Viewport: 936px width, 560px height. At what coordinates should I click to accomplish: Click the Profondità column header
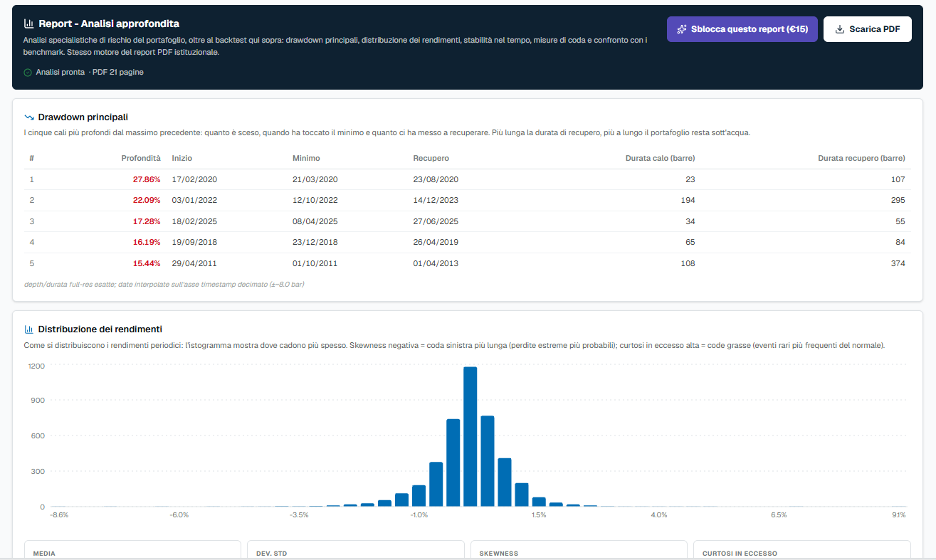point(141,158)
